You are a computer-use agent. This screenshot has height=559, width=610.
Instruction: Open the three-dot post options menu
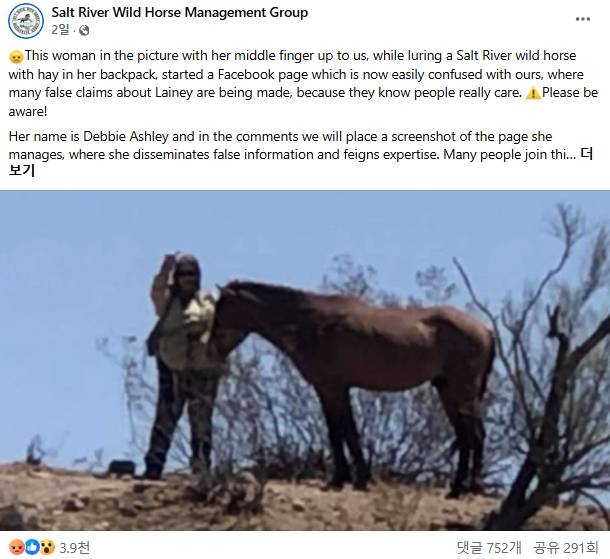tap(582, 19)
